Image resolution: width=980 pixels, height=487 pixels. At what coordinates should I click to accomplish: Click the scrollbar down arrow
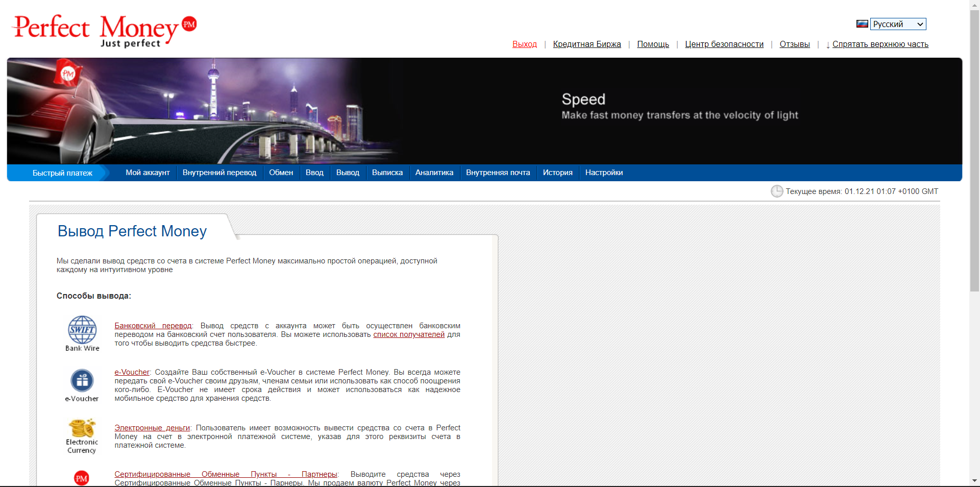(x=975, y=480)
